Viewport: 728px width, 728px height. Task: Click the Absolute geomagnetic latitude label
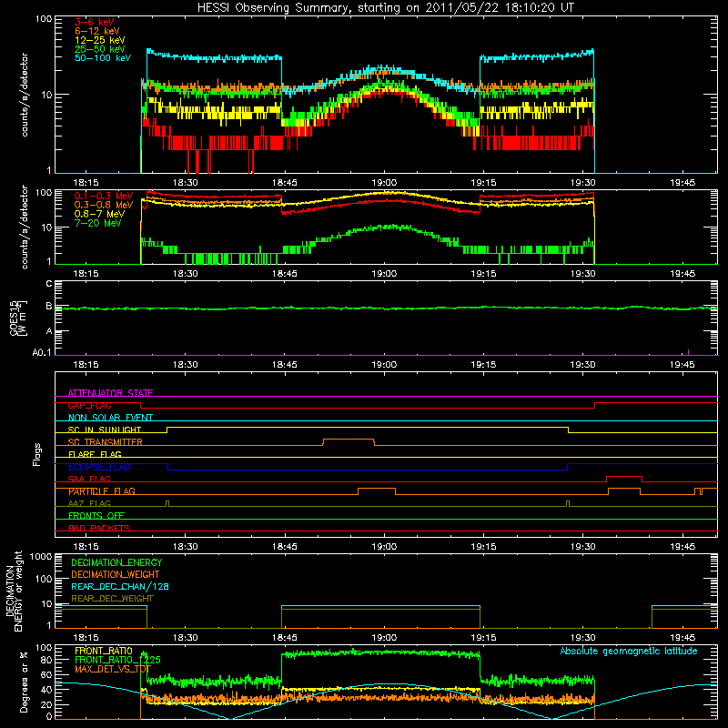[629, 651]
